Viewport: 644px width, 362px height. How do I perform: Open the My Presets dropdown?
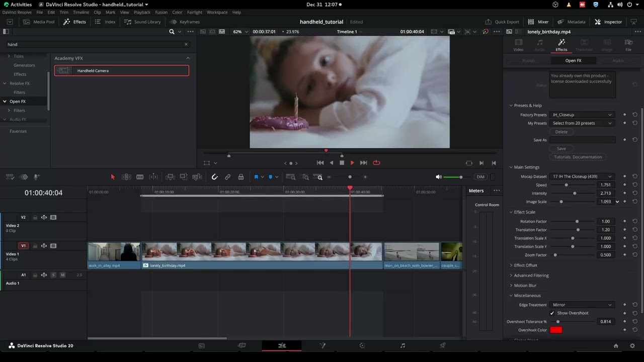[x=582, y=123]
